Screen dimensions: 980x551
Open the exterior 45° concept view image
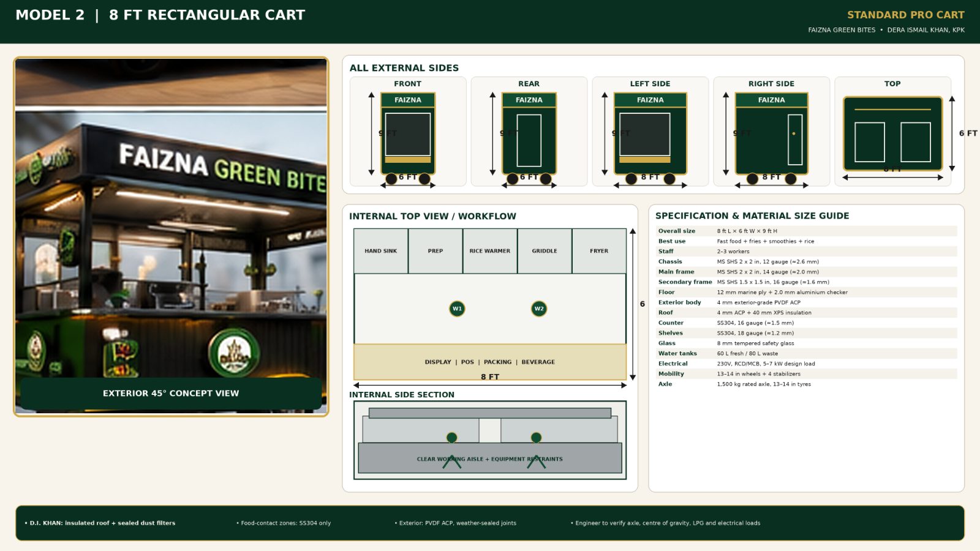171,237
